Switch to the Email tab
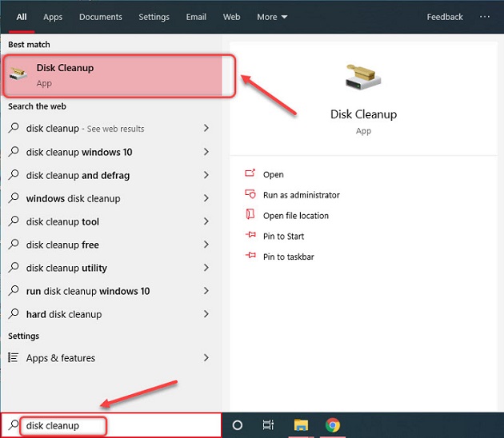 (x=196, y=17)
